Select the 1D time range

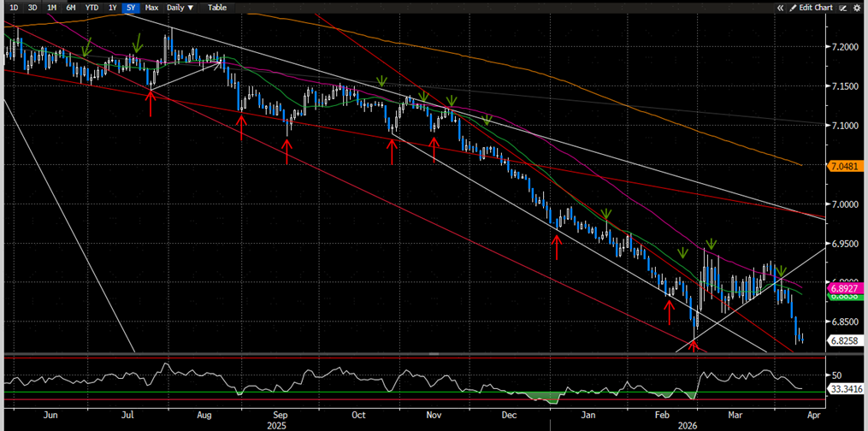(x=15, y=8)
